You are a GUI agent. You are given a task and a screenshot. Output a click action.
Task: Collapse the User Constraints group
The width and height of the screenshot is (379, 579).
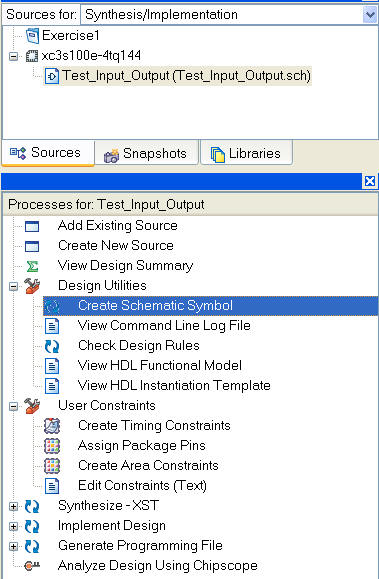[x=13, y=406]
